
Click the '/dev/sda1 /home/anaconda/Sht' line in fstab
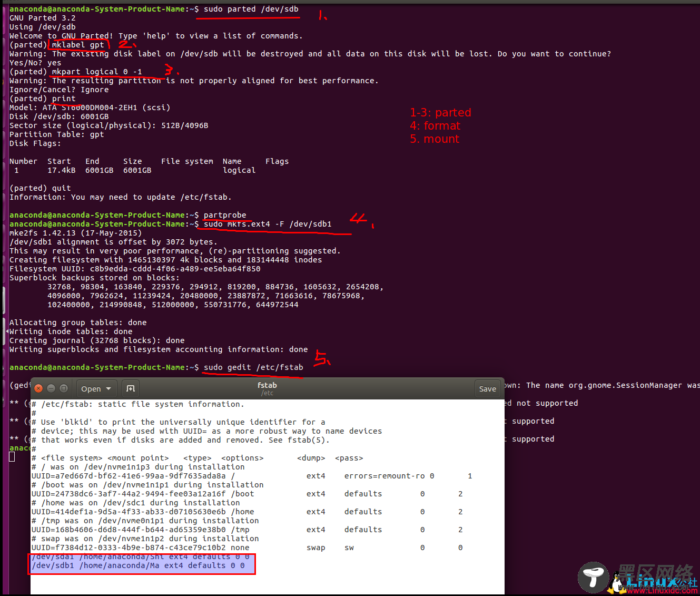coord(141,557)
